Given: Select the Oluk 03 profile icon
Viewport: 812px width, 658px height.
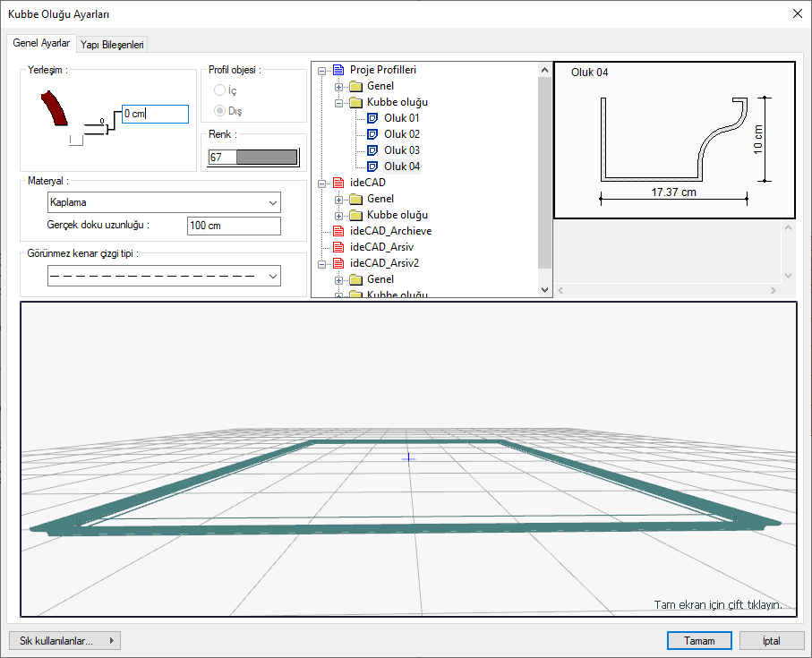Looking at the screenshot, I should point(373,150).
